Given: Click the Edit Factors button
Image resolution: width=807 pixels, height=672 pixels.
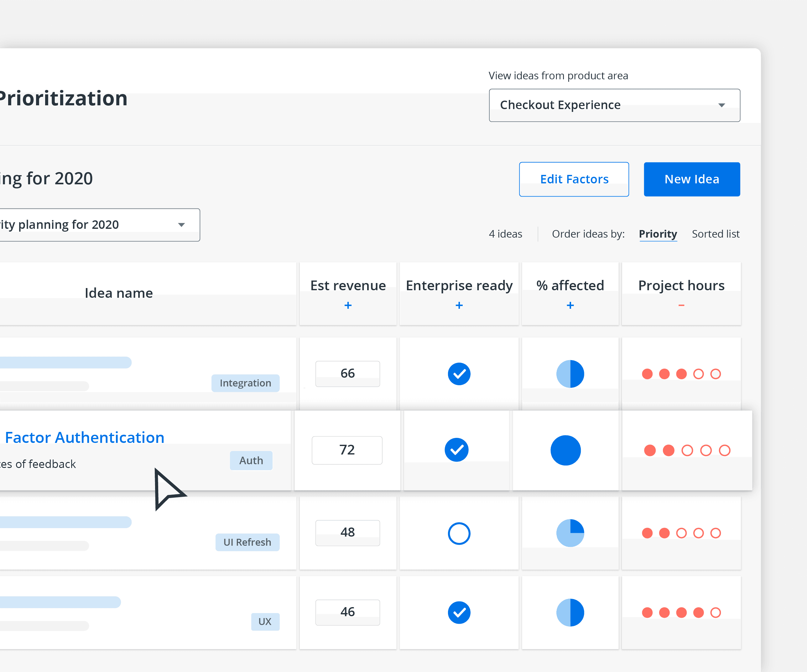Looking at the screenshot, I should pyautogui.click(x=574, y=179).
